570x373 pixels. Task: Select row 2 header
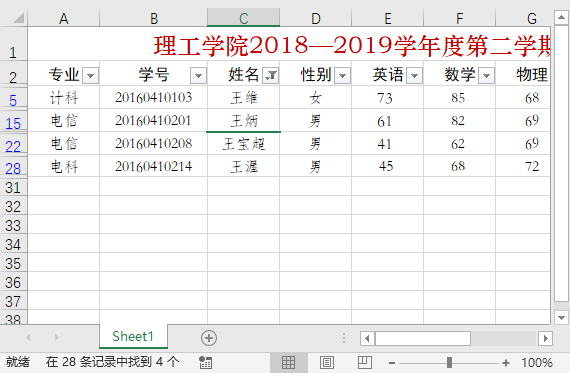click(x=13, y=73)
